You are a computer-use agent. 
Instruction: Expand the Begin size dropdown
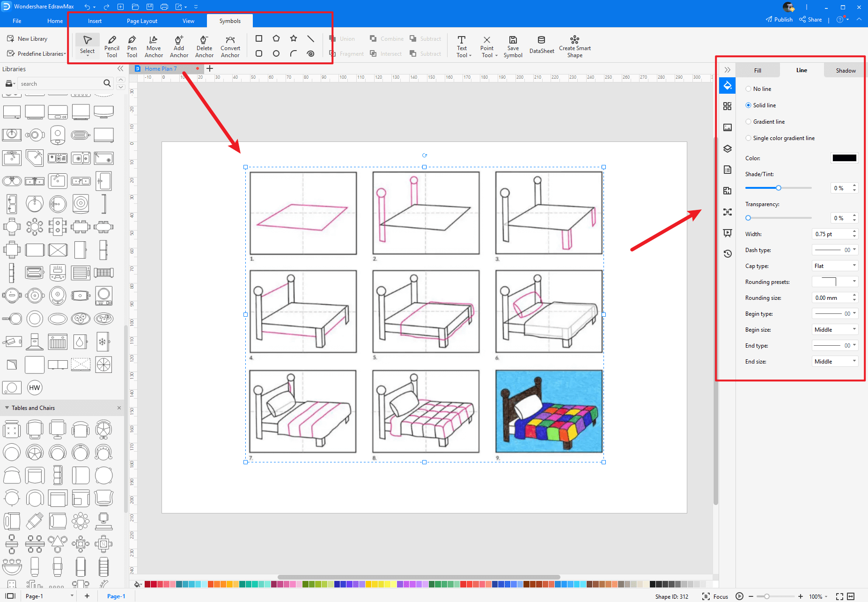[835, 330]
